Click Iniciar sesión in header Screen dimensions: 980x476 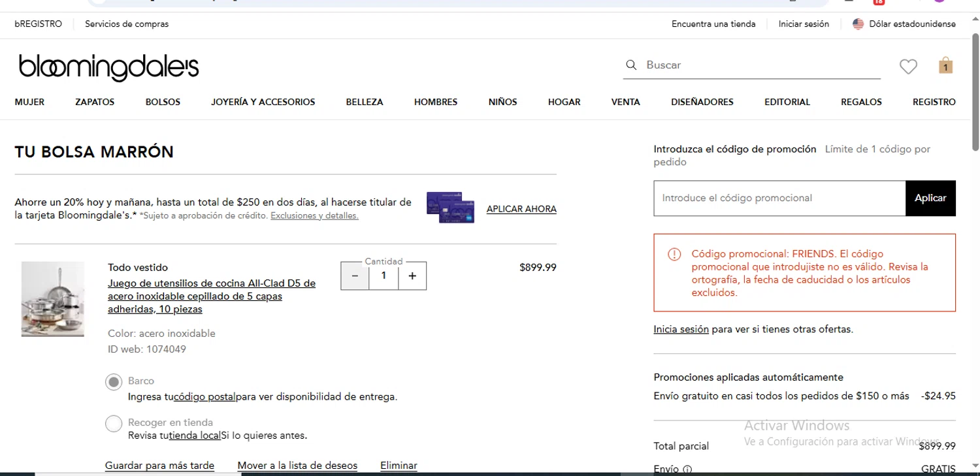[x=804, y=24]
